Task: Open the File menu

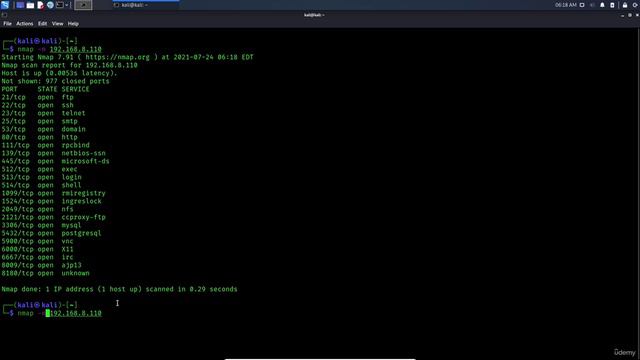Action: point(7,24)
